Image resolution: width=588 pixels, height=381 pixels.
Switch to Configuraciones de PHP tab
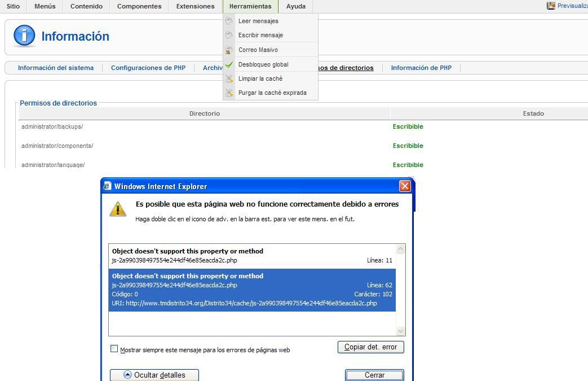(148, 68)
